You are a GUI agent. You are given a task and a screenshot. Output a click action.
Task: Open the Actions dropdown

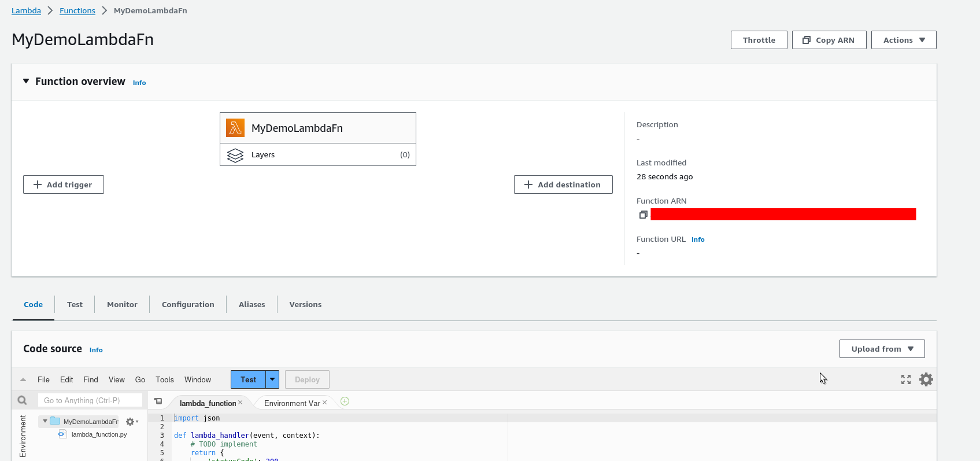pos(904,40)
